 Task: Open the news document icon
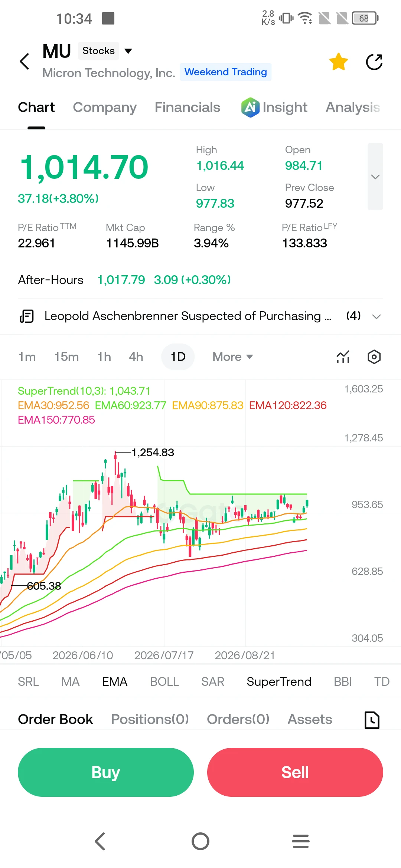point(27,316)
